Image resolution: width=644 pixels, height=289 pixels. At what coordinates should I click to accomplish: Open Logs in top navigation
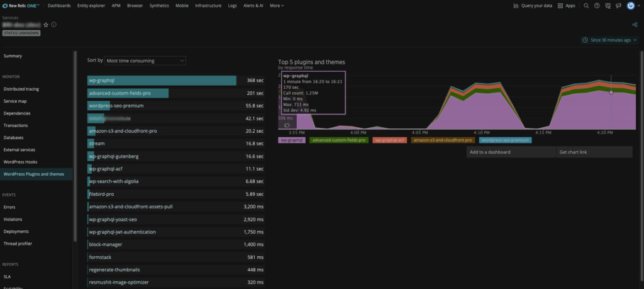click(233, 6)
